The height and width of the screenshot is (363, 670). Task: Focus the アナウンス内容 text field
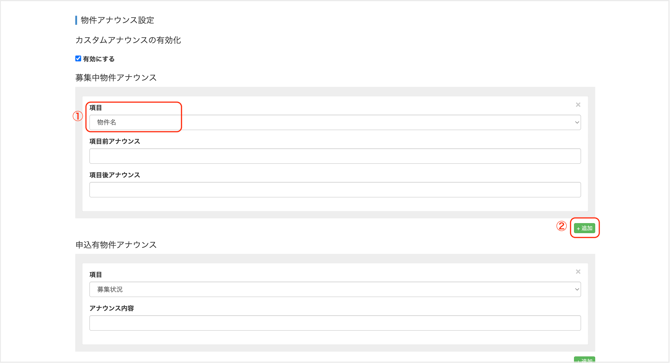click(x=335, y=323)
